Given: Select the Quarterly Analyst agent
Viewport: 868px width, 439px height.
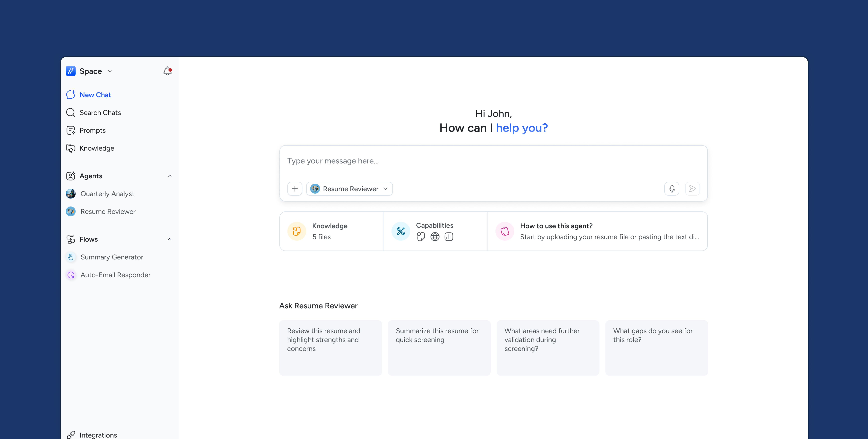Looking at the screenshot, I should click(107, 193).
